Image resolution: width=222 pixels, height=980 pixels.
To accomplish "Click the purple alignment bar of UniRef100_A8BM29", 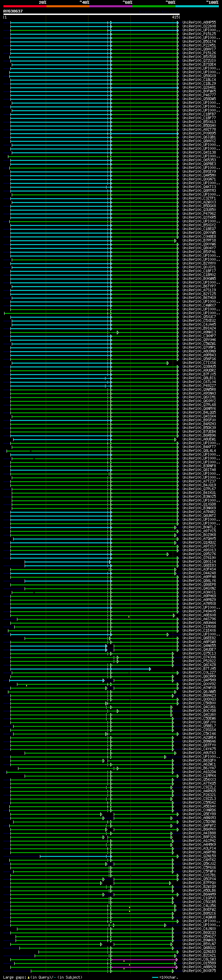I will pyautogui.click(x=144, y=967).
